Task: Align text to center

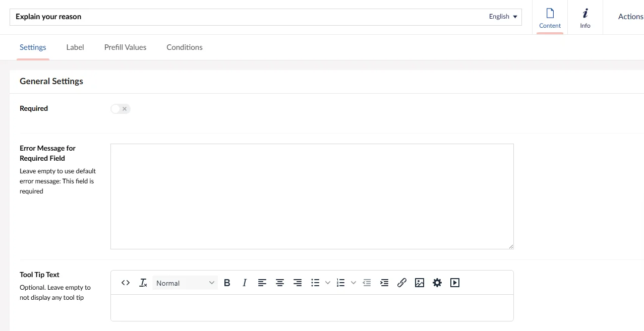Action: [x=280, y=283]
